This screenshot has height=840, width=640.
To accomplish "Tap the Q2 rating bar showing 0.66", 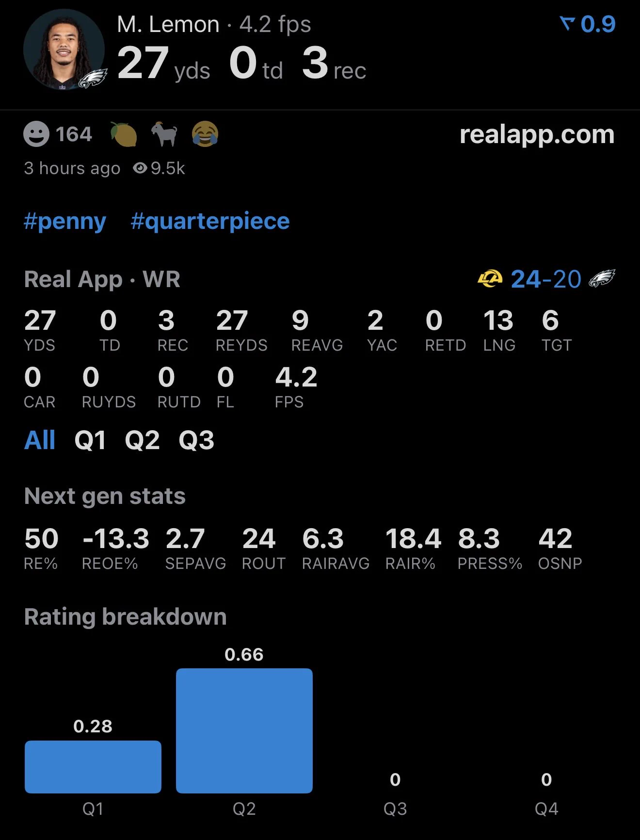I will pyautogui.click(x=244, y=730).
